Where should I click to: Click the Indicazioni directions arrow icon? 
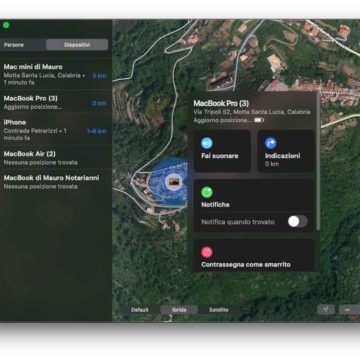tap(271, 143)
